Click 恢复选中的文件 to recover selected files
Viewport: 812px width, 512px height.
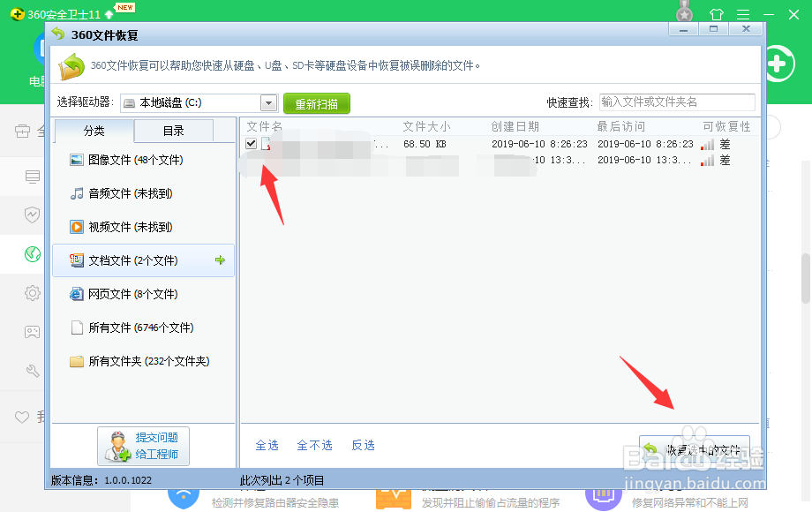(695, 446)
